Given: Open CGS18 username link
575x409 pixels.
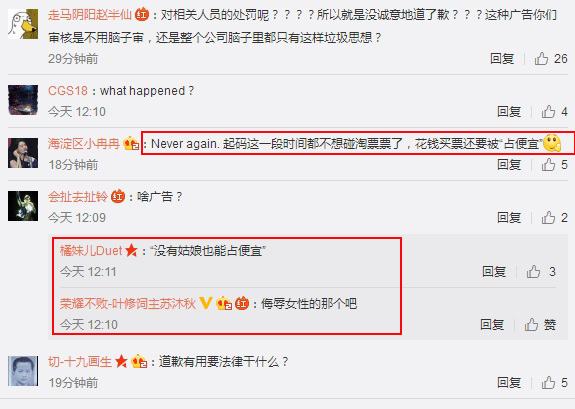Looking at the screenshot, I should pyautogui.click(x=68, y=91).
